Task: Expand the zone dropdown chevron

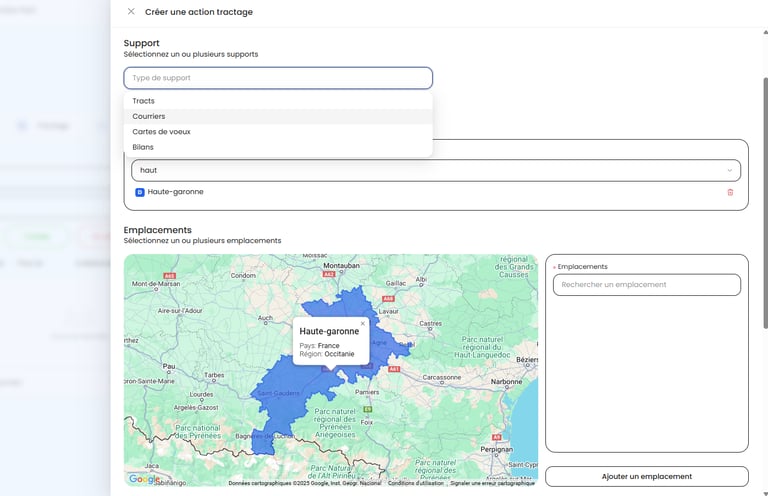Action: click(x=729, y=170)
